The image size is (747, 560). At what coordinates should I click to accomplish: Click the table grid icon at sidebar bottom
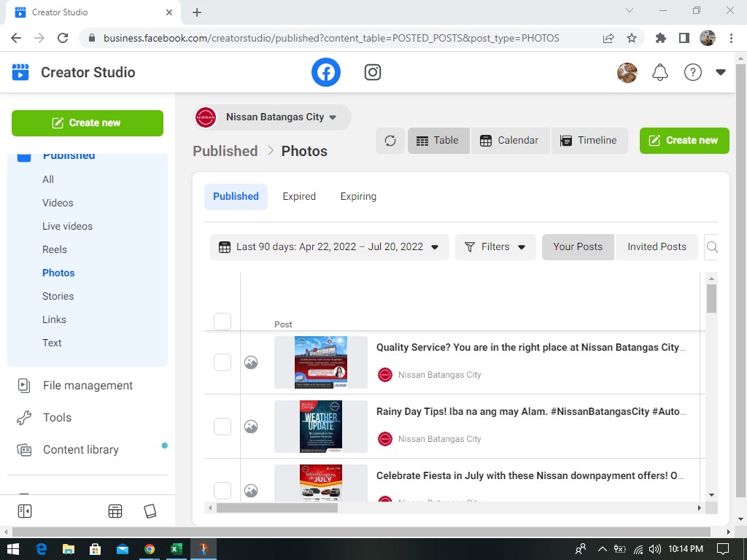(x=115, y=511)
